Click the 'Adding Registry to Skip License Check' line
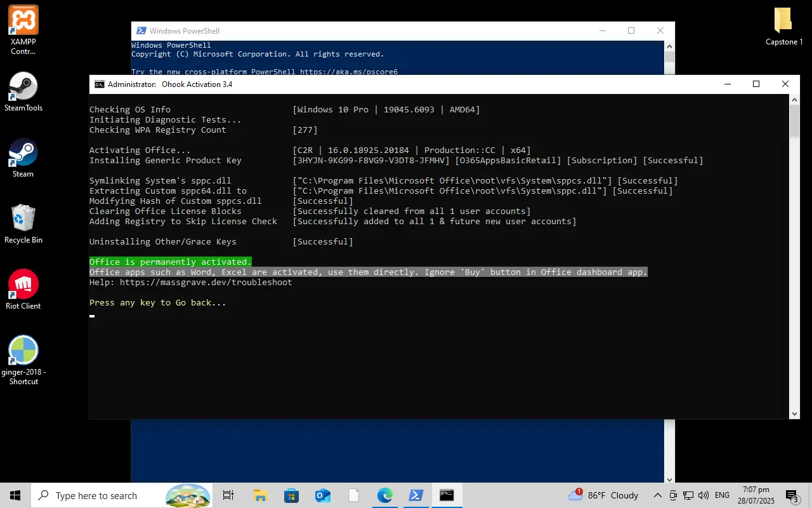 tap(183, 221)
